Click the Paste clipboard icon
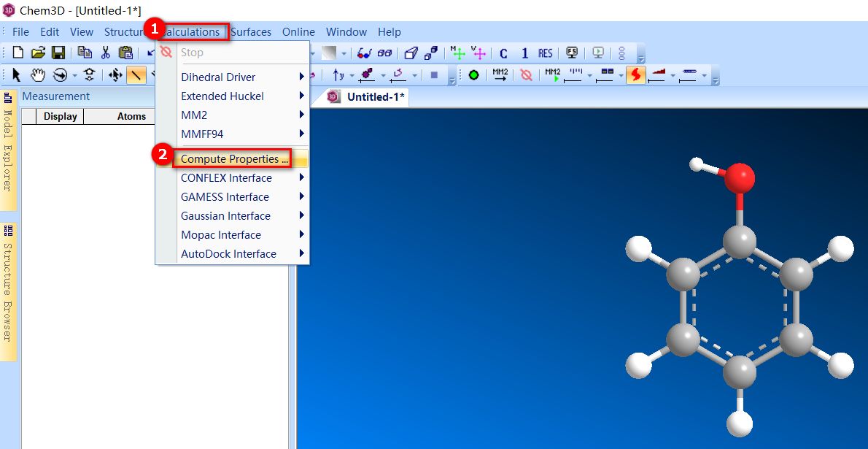Screen dimensions: 868x449 [125, 53]
